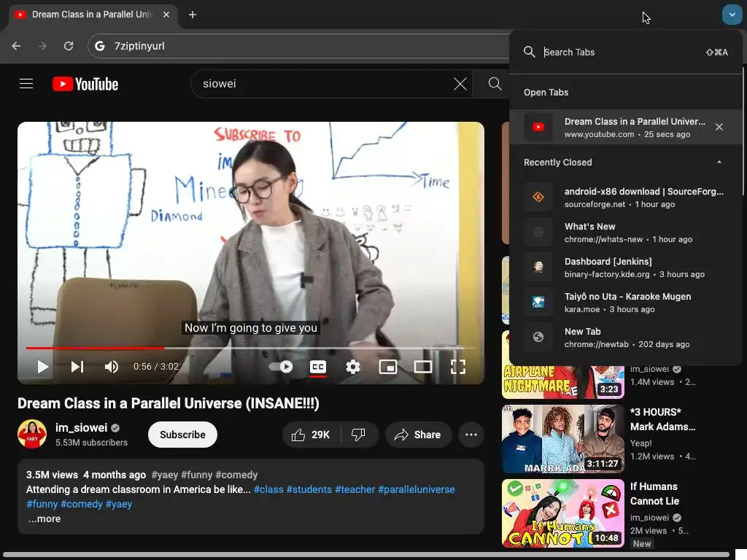The height and width of the screenshot is (560, 747).
Task: Open the If Humans Cannot Lie thumbnail
Action: tap(563, 513)
